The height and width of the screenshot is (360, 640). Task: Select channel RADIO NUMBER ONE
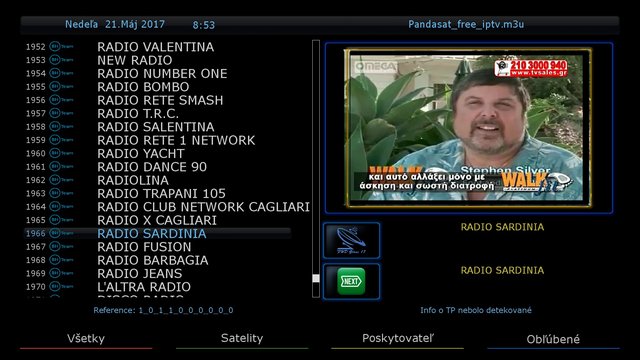(162, 73)
